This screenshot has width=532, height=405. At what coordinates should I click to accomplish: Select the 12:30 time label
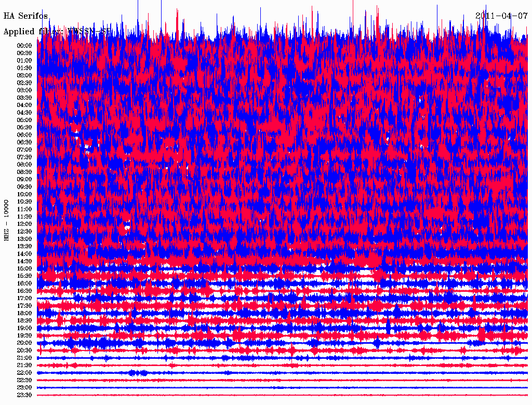click(24, 232)
